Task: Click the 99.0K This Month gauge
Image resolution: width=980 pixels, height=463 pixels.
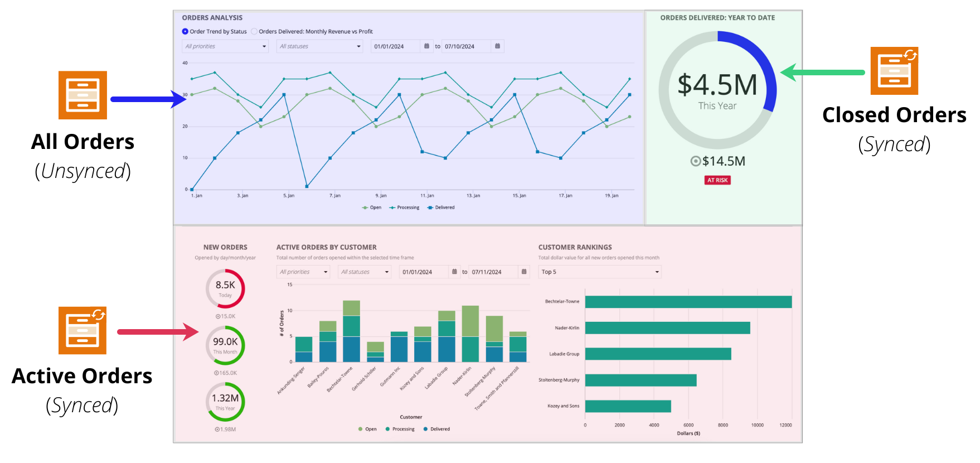Action: pos(225,345)
